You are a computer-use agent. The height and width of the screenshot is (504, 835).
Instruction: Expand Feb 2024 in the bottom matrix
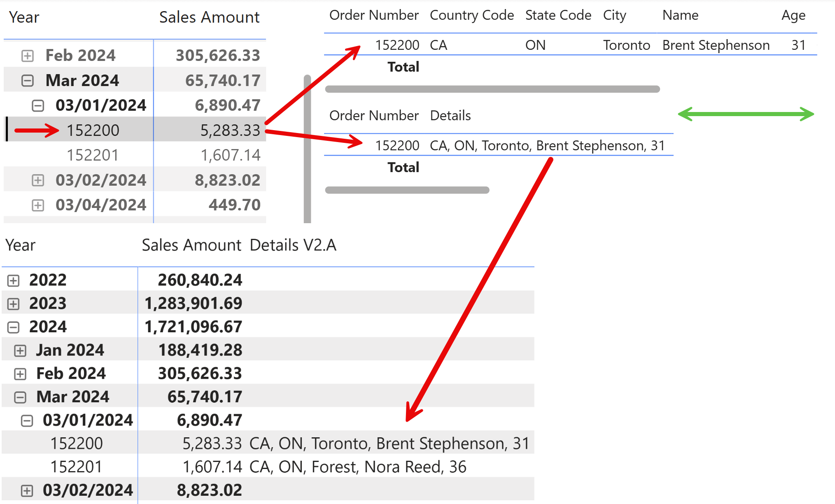(x=20, y=374)
